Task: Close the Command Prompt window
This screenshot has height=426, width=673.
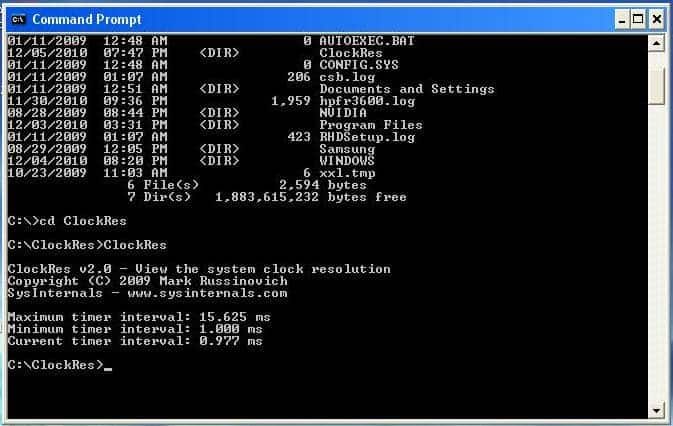Action: click(657, 19)
